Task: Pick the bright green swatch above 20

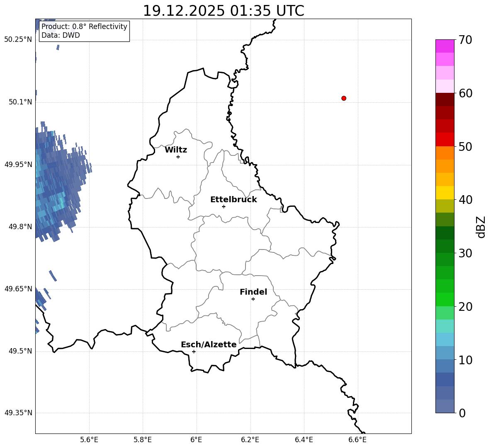Action: [x=445, y=300]
